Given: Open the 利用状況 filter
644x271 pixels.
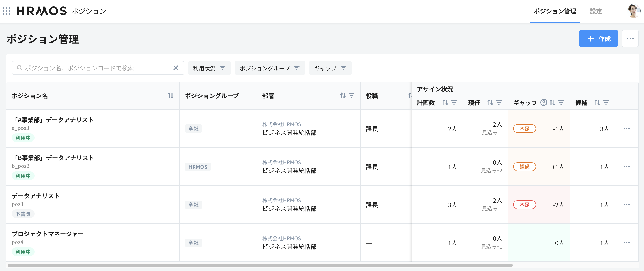Looking at the screenshot, I should (209, 68).
